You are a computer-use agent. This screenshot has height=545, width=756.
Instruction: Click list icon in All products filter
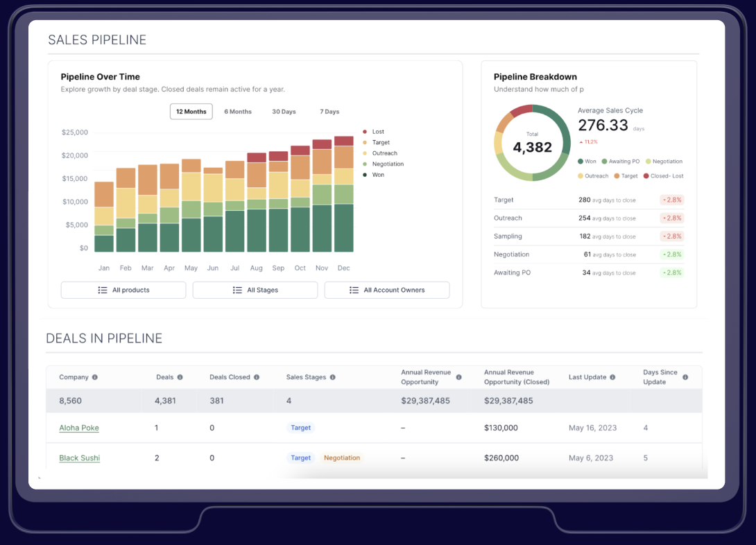pyautogui.click(x=103, y=290)
